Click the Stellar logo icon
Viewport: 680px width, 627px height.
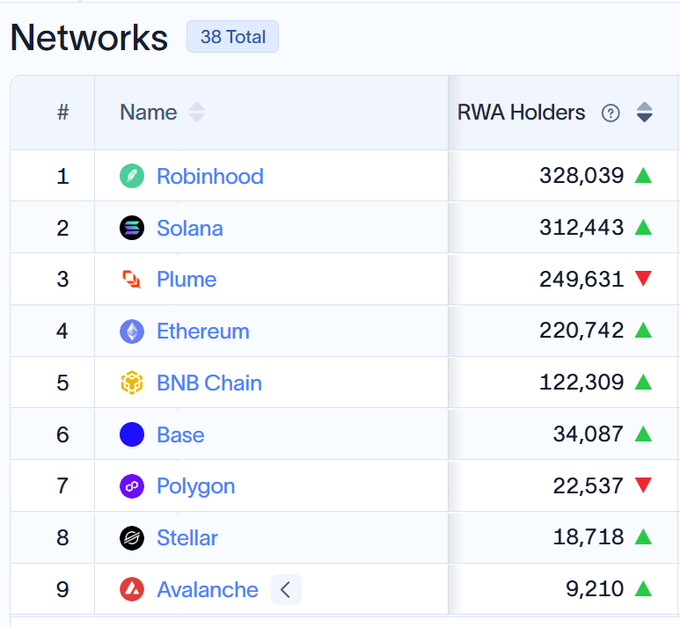pos(132,538)
